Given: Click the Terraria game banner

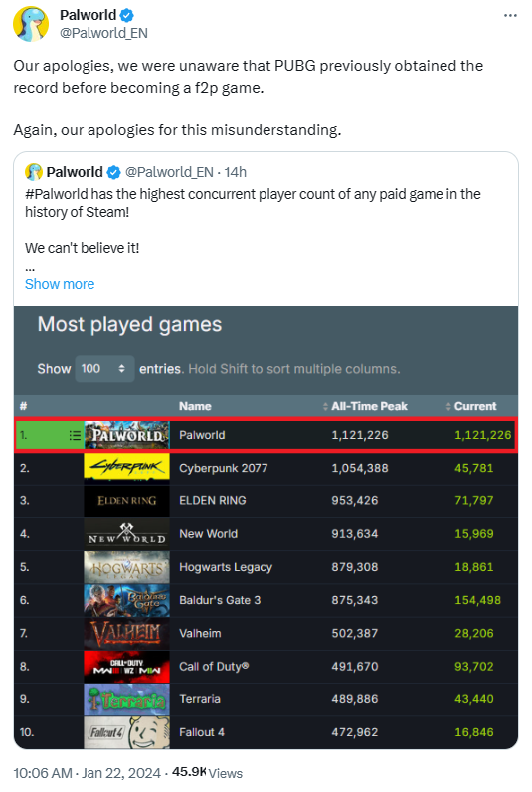Looking at the screenshot, I should pos(126,699).
